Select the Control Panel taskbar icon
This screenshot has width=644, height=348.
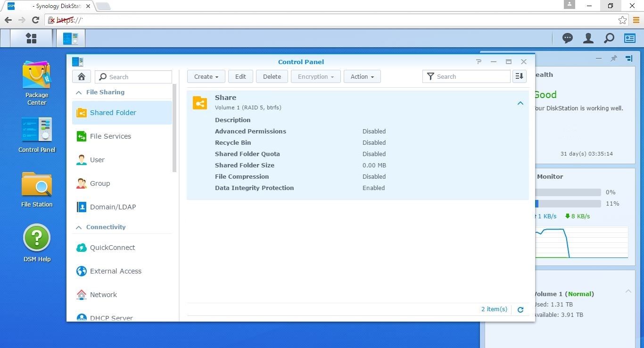point(71,38)
